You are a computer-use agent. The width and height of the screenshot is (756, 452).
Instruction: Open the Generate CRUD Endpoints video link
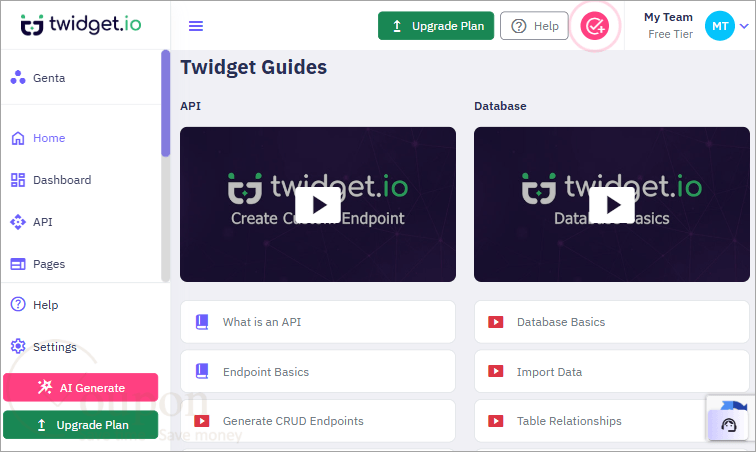(x=318, y=421)
